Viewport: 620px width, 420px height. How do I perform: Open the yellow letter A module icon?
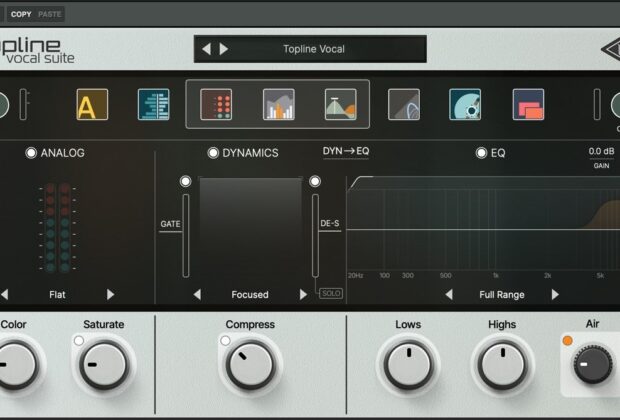pos(92,104)
